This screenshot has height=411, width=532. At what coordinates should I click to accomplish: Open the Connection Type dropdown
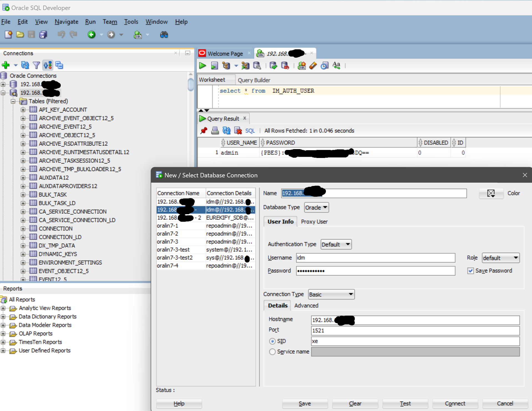(x=331, y=294)
